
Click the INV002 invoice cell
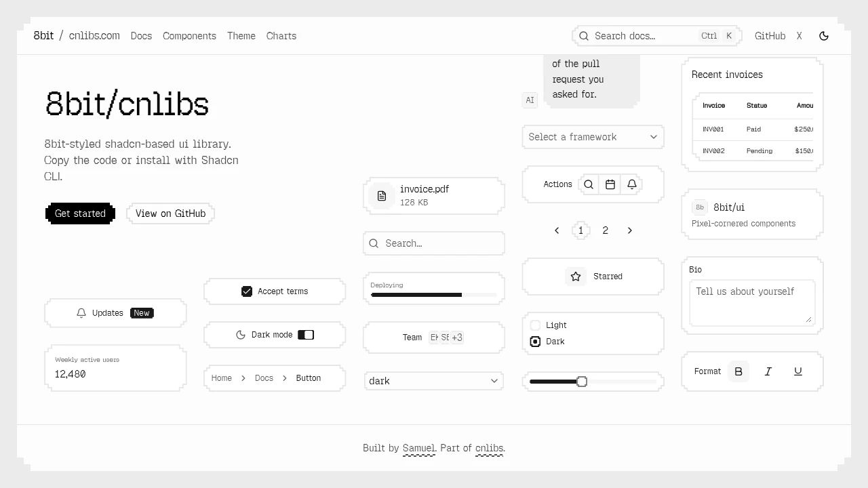click(713, 151)
